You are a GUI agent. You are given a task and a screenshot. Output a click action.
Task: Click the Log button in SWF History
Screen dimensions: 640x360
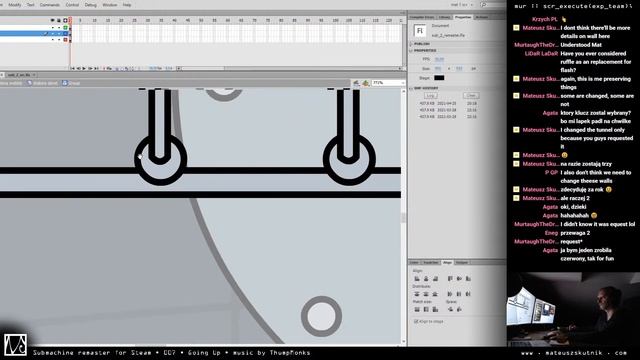[x=430, y=96]
